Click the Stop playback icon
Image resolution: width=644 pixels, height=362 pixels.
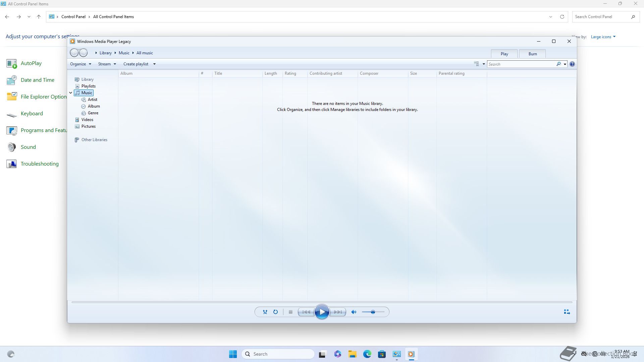290,312
